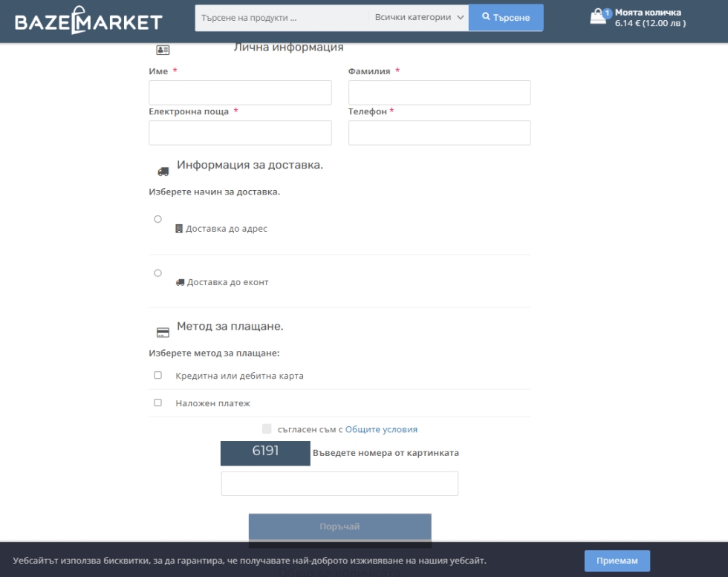Click the Поръчай order button
This screenshot has width=728, height=577.
[x=339, y=526]
